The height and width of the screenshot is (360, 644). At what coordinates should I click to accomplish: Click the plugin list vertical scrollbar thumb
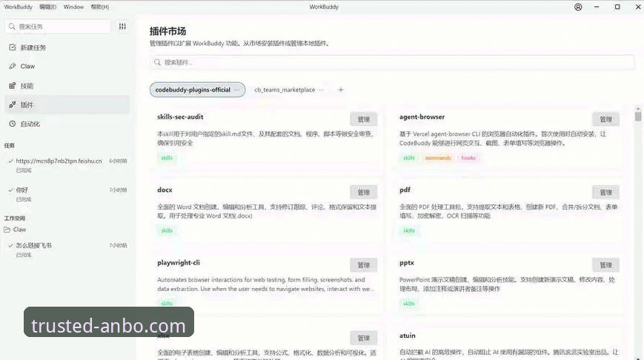638,116
